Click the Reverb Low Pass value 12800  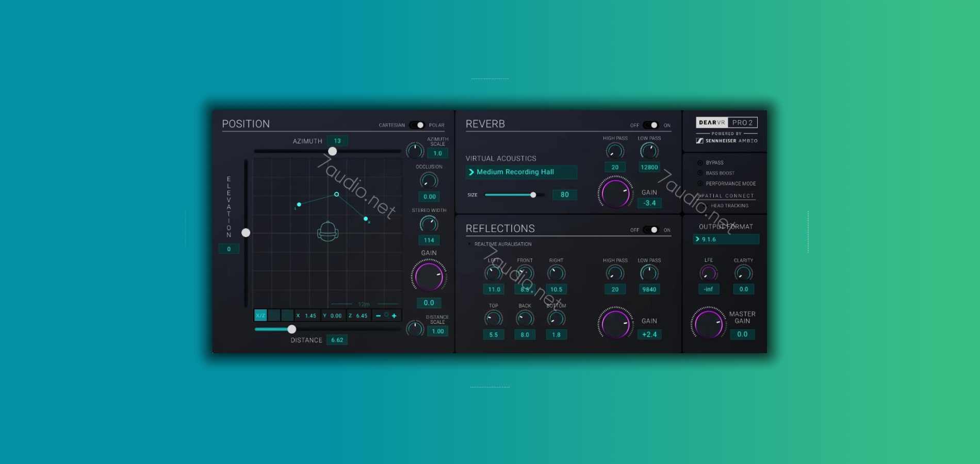tap(649, 167)
